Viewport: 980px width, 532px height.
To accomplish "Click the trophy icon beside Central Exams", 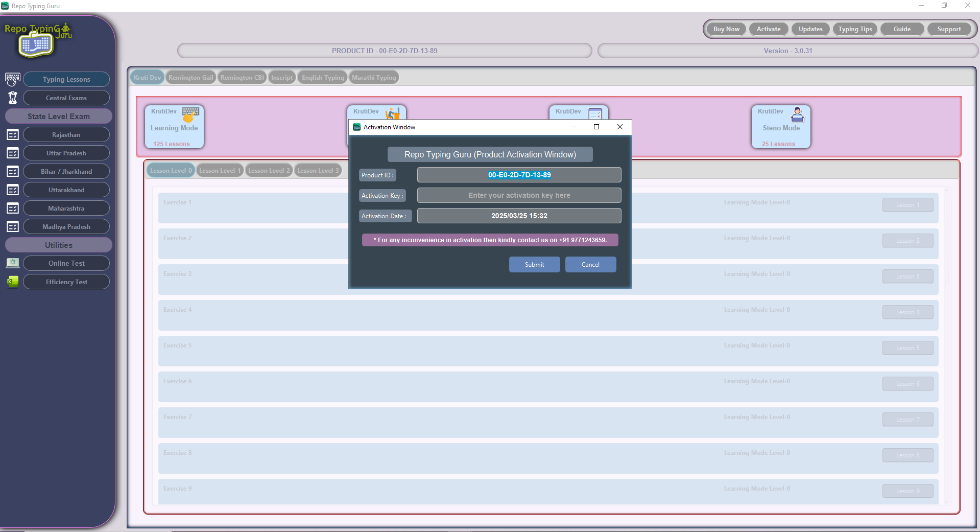I will point(13,98).
